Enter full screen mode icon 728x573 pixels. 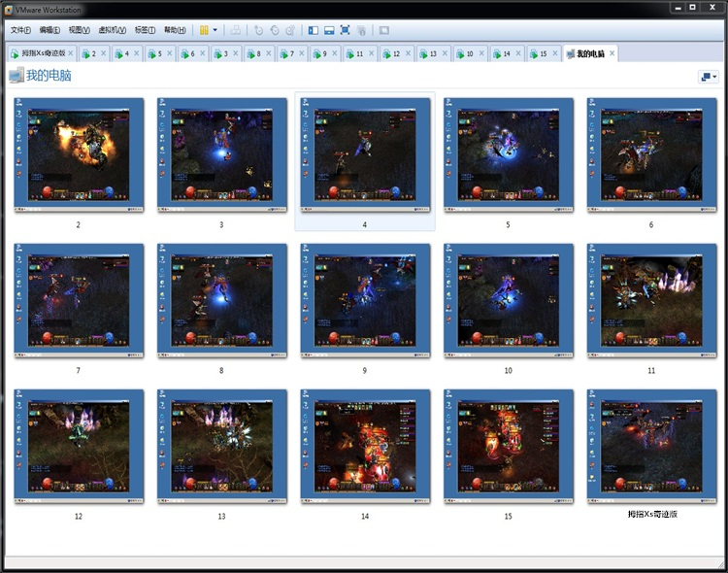345,30
